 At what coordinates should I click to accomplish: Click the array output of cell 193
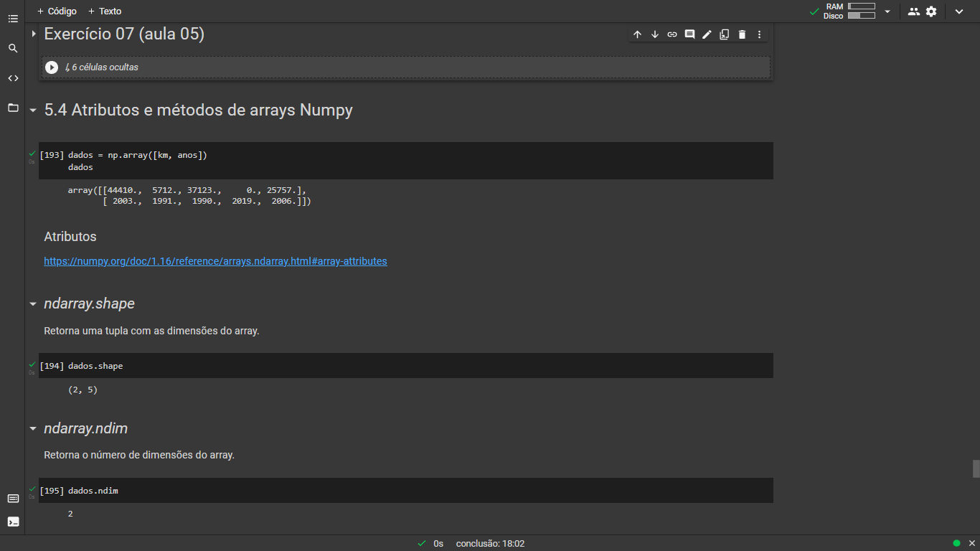[189, 196]
